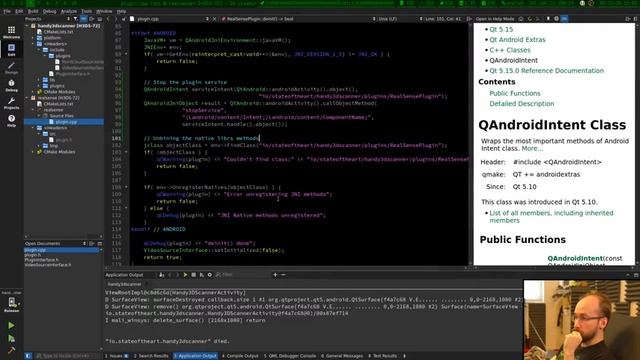Viewport: 640px width, 360px height.
Task: Switch to Search Results pane
Action: 151,356
